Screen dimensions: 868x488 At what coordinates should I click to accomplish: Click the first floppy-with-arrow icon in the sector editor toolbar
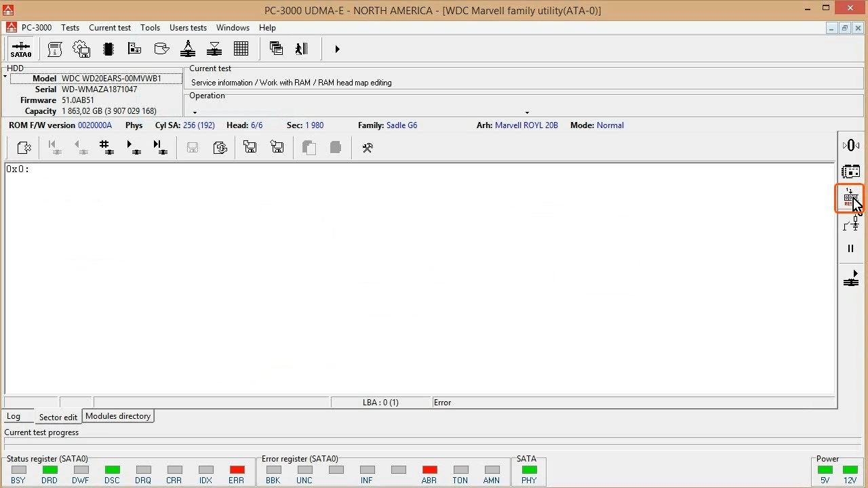tap(250, 147)
